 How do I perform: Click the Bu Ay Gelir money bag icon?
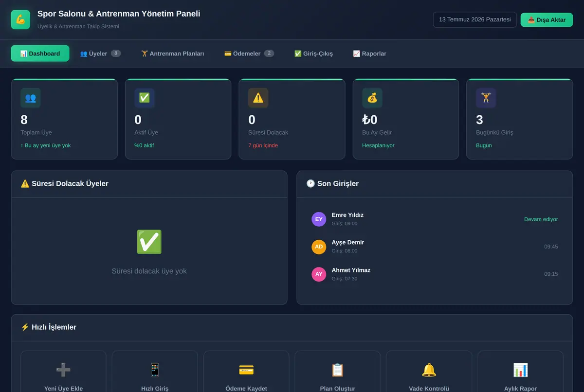pos(372,98)
